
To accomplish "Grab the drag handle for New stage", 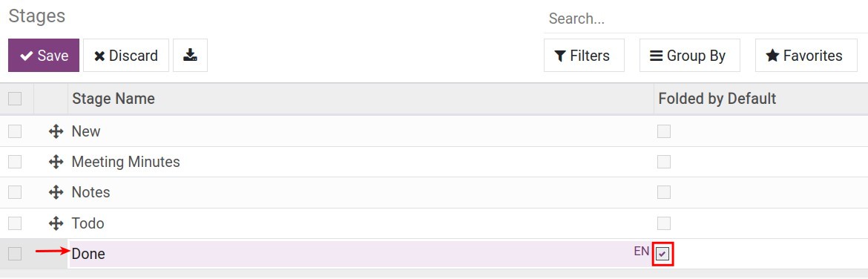I will coord(56,132).
